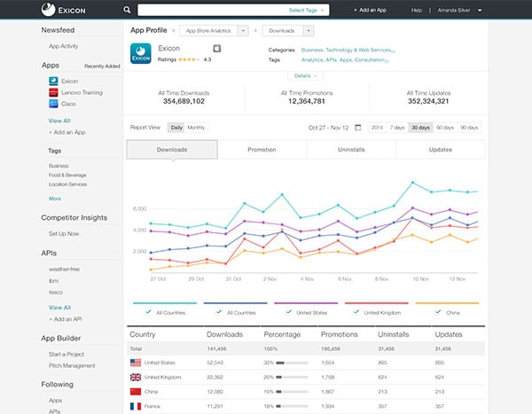Expand the Select Tags dropdown
This screenshot has height=414, width=532.
(x=307, y=11)
